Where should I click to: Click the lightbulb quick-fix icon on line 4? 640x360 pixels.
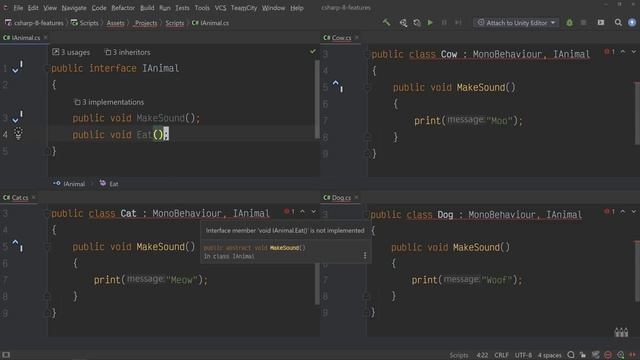pos(18,133)
